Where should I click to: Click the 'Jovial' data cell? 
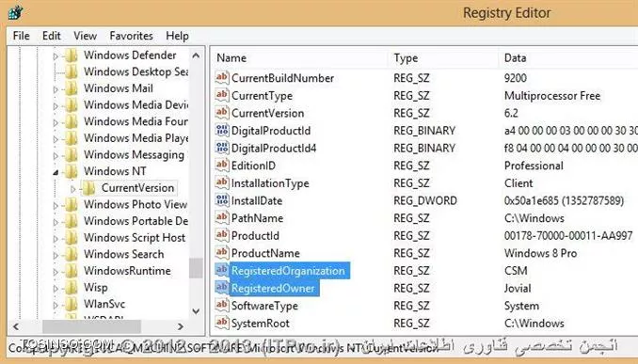point(518,289)
